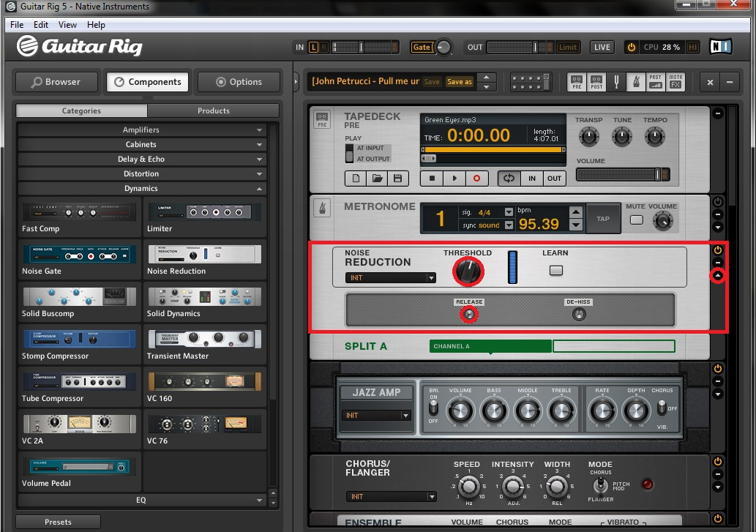Open the Tuner with tuning fork icon

[616, 82]
